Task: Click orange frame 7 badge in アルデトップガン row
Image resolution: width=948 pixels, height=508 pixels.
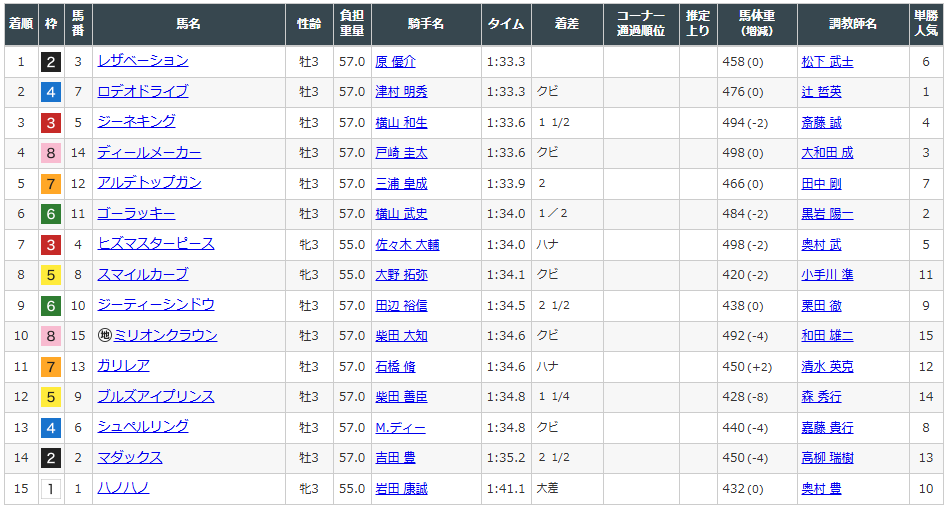Action: pos(50,184)
